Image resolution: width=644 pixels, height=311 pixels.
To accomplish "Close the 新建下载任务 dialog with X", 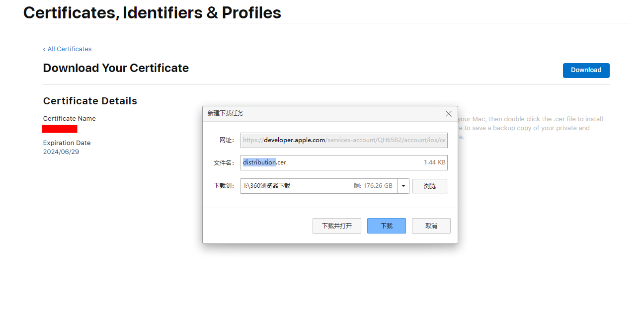I will 449,114.
